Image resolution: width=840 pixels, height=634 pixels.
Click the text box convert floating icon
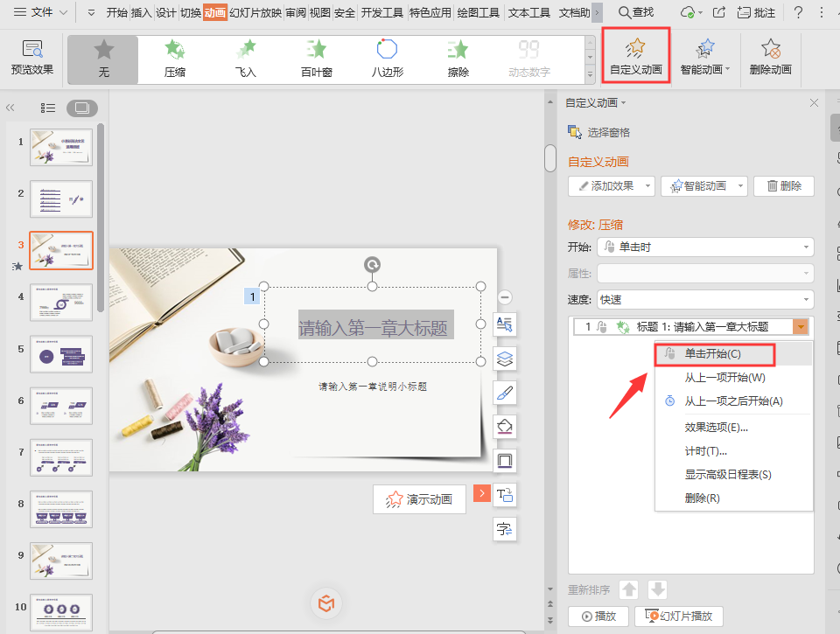[505, 495]
